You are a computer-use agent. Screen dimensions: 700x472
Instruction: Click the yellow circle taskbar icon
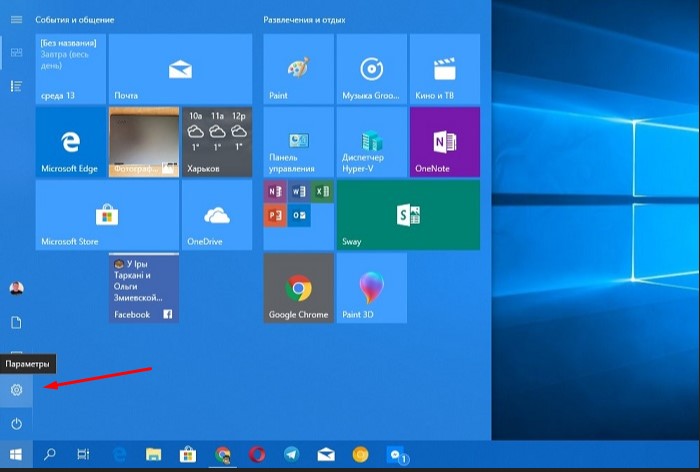click(x=360, y=455)
